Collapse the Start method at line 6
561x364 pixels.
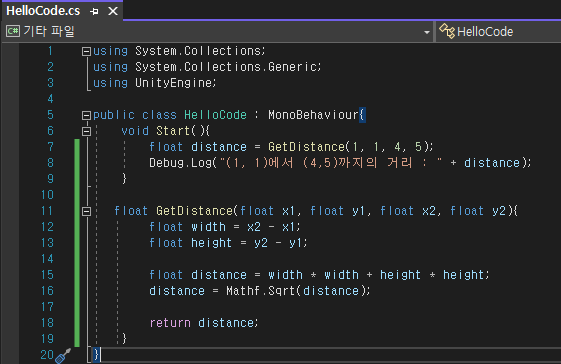(x=86, y=131)
